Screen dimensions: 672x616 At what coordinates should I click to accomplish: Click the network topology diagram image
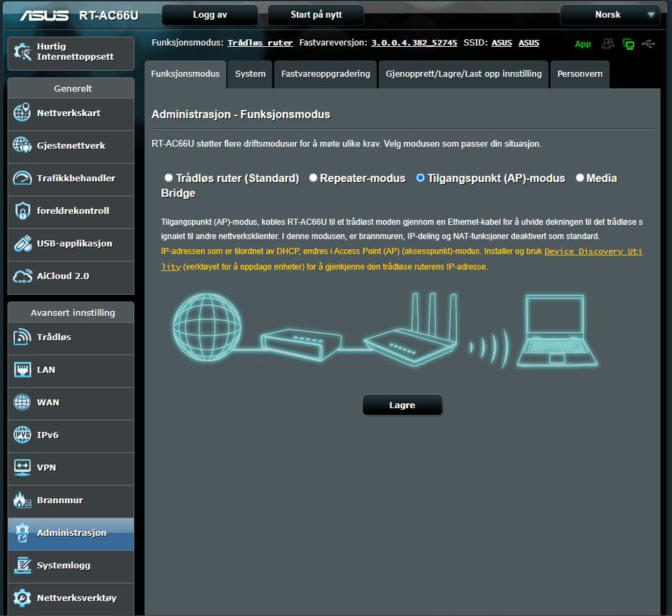click(385, 330)
